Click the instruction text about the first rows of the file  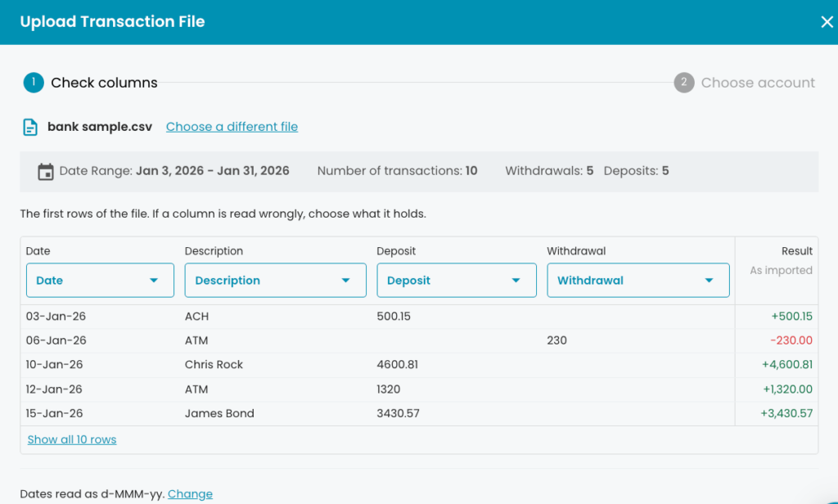pos(223,214)
